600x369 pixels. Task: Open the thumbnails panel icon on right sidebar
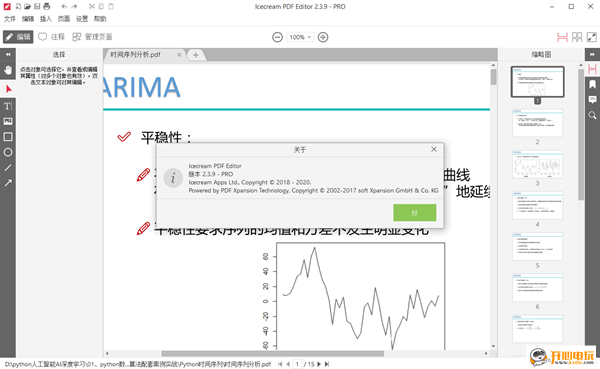tap(592, 69)
